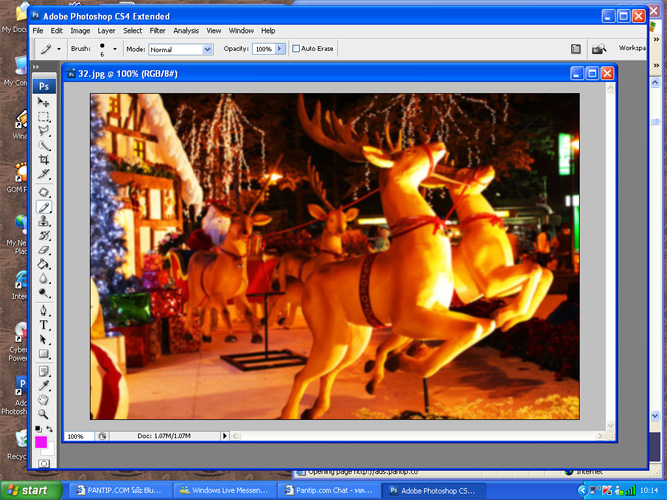The height and width of the screenshot is (500, 667).
Task: Toggle Quick Mask mode button
Action: 44,463
